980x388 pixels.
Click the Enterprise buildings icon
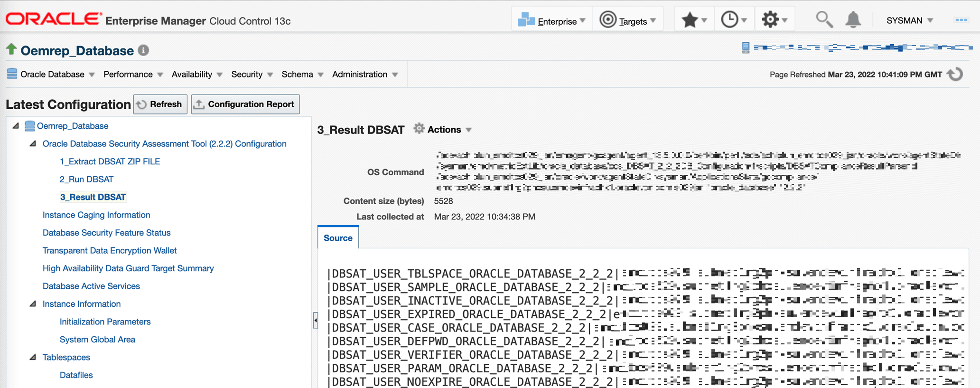(526, 19)
